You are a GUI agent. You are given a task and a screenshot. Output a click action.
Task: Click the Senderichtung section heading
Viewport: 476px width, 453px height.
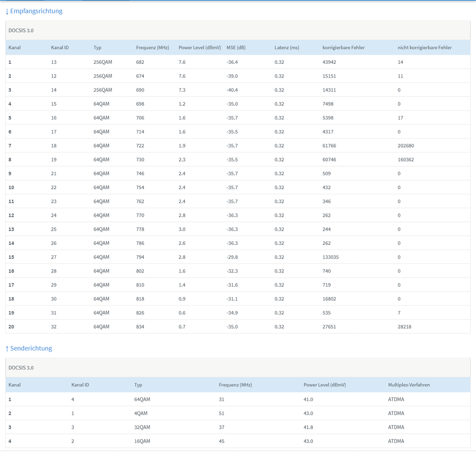click(x=31, y=348)
